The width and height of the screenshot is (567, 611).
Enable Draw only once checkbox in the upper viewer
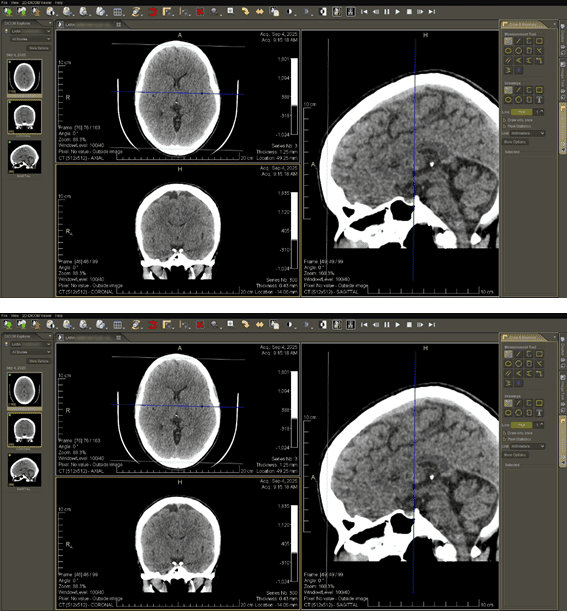505,120
